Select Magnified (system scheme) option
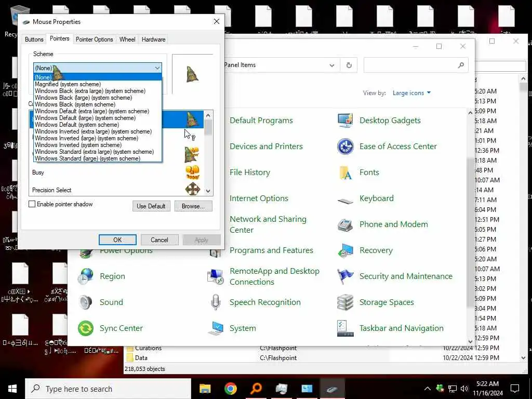 98,84
